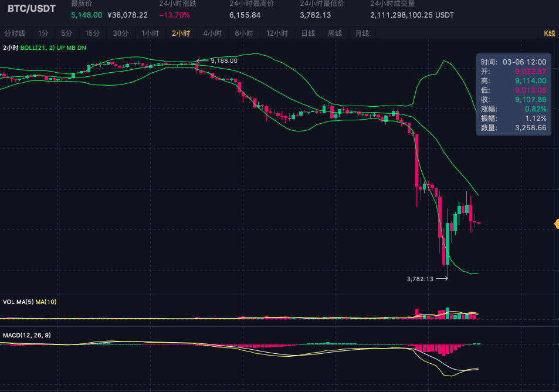This screenshot has height=392, width=559.
Task: Switch to the 1分 interval
Action: (43, 33)
